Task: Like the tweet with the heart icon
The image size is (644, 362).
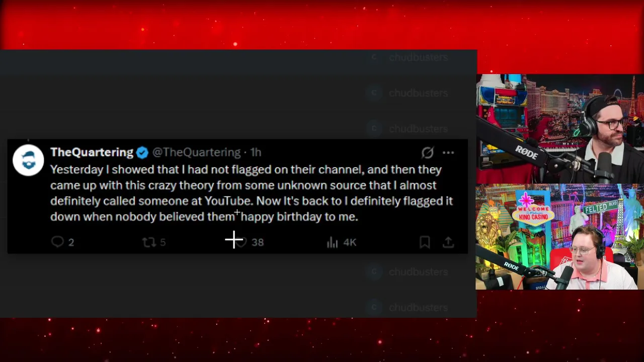Action: (x=242, y=242)
